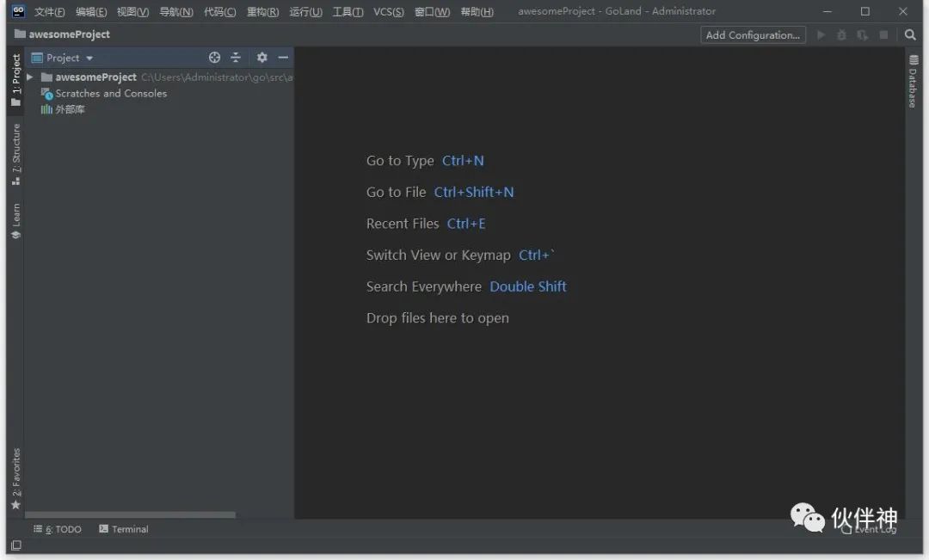Toggle the 1: Project side tab
Image resolution: width=929 pixels, height=560 pixels.
[16, 80]
